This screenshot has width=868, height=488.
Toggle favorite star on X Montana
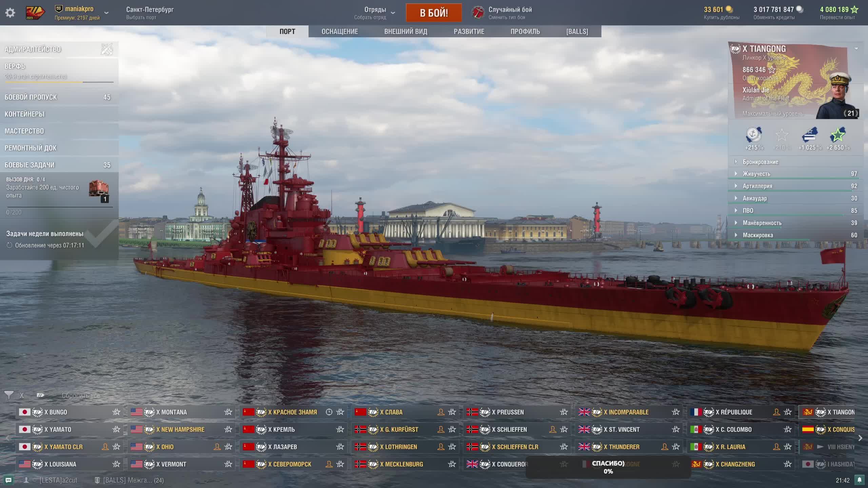click(228, 412)
